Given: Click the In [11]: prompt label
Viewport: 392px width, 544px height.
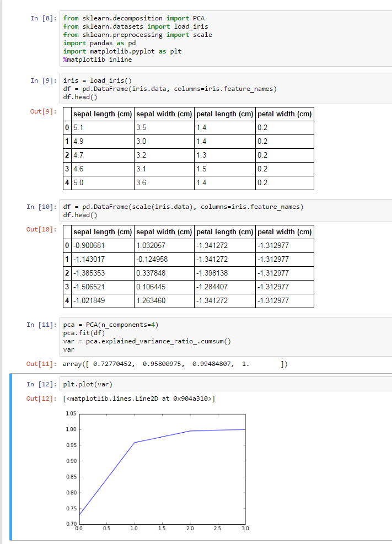Looking at the screenshot, I should [x=42, y=325].
